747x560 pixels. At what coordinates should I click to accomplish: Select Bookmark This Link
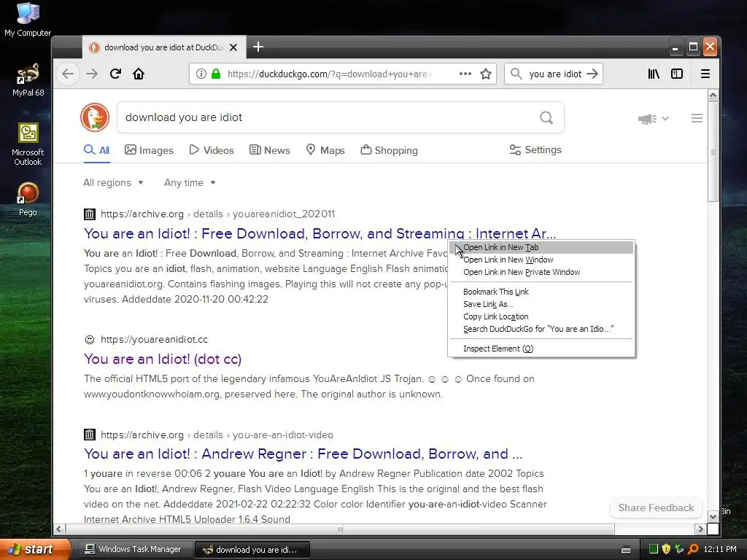pos(541,292)
